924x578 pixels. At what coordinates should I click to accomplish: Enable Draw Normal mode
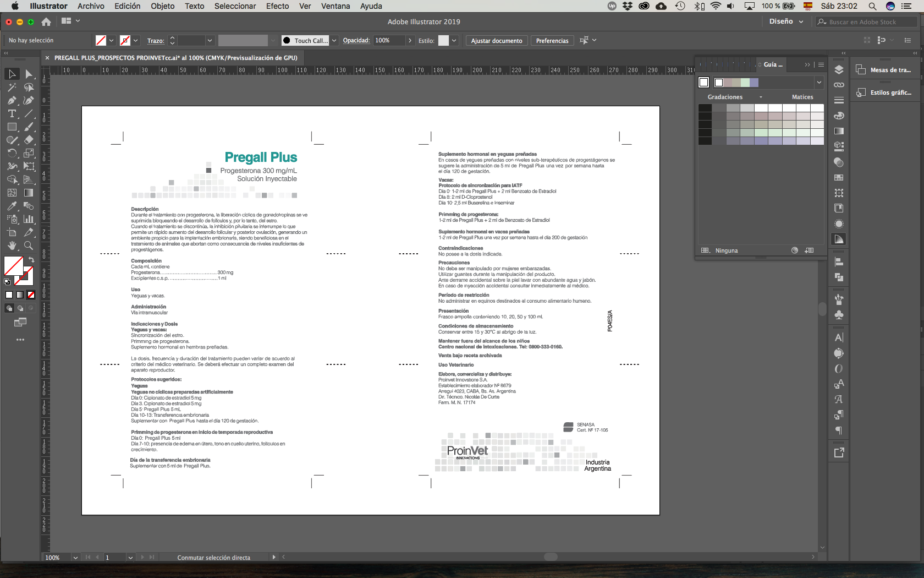9,308
